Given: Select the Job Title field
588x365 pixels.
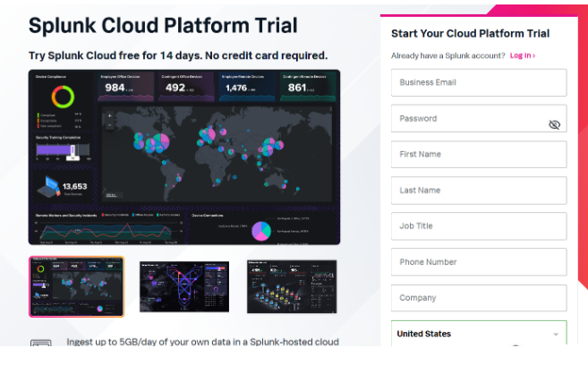Looking at the screenshot, I should [479, 226].
